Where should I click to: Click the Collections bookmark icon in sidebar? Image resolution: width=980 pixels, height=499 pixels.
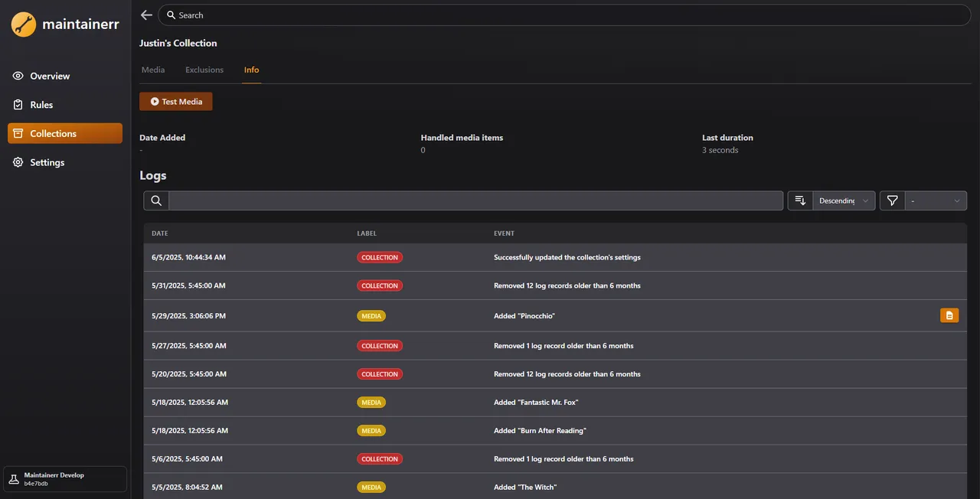17,133
